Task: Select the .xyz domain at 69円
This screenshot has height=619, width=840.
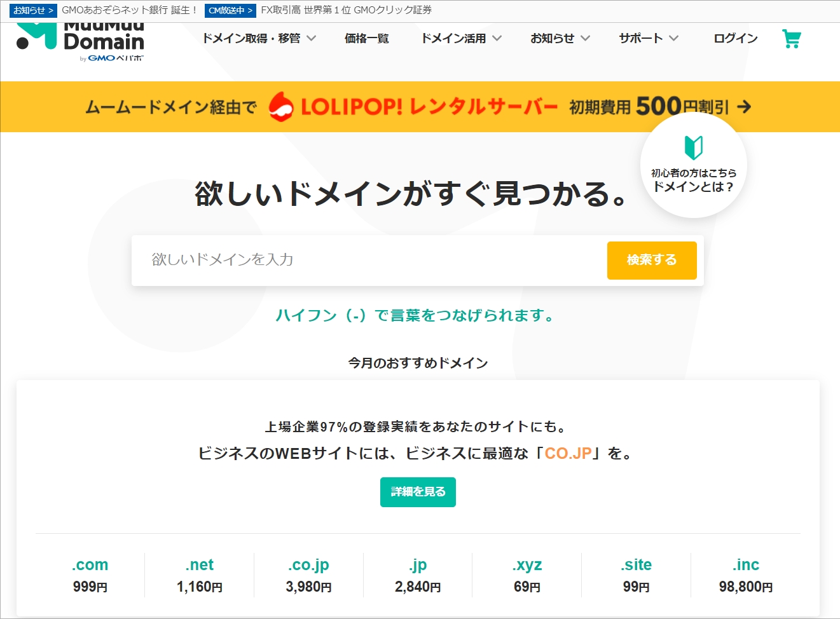Action: (x=527, y=575)
